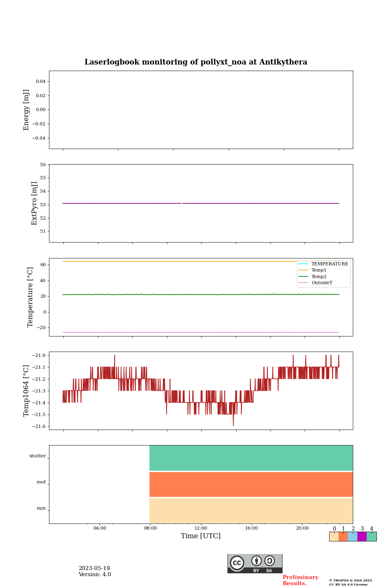Click the 16:00 time tick label

click(252, 528)
